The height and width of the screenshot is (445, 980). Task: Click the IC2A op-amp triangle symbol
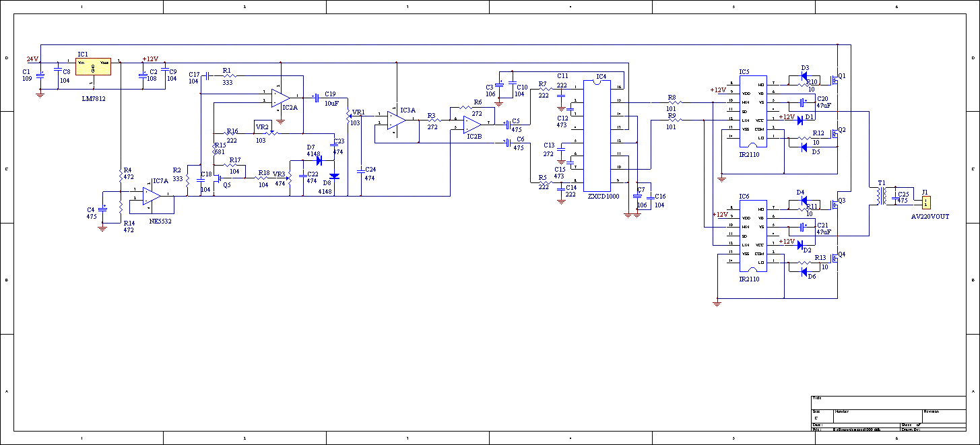tap(280, 98)
